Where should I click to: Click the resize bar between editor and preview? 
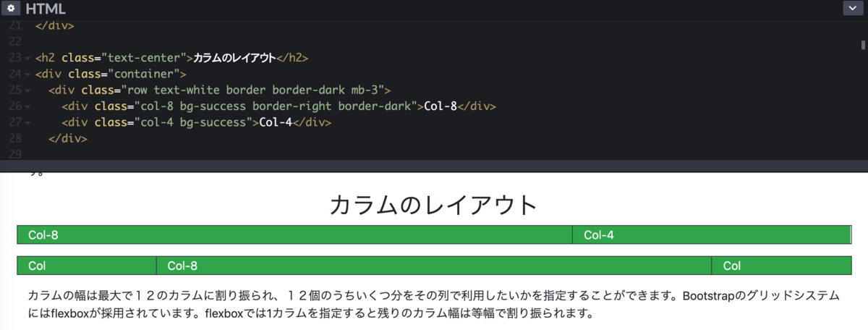point(434,166)
